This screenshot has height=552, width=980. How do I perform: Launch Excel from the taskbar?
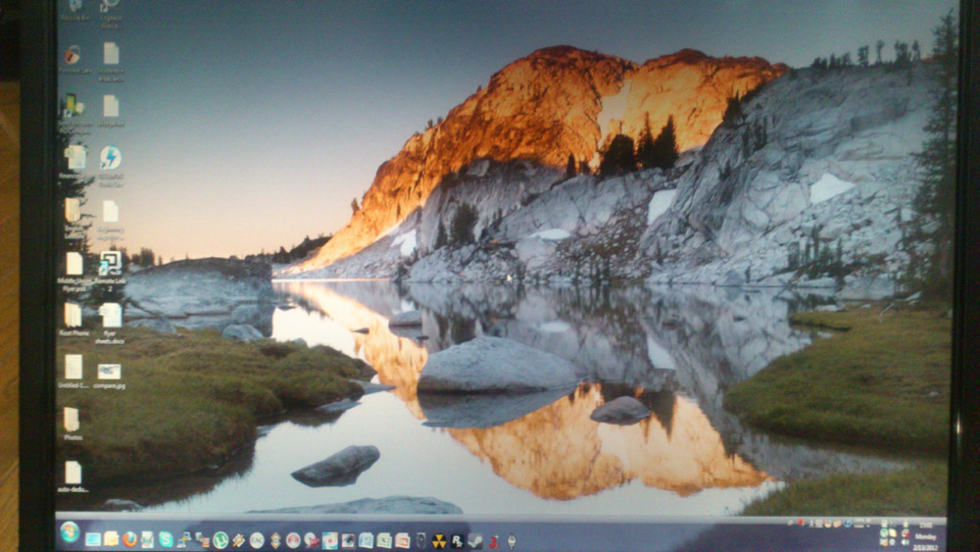tap(384, 541)
